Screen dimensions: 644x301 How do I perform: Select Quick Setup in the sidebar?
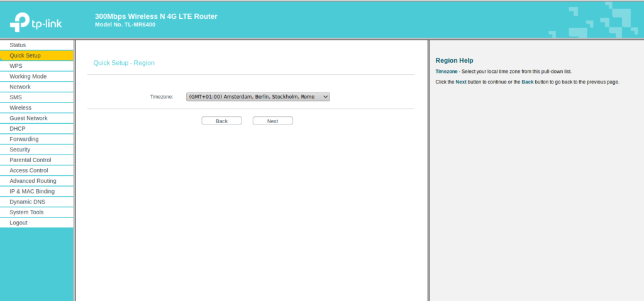tap(25, 55)
